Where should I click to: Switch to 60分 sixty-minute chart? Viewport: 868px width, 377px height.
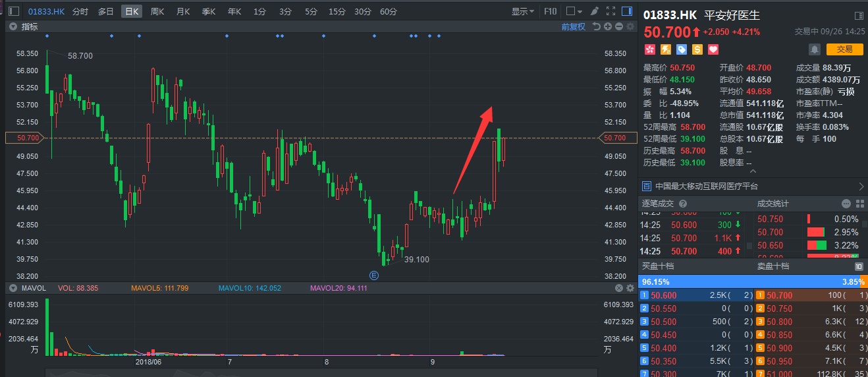click(389, 11)
